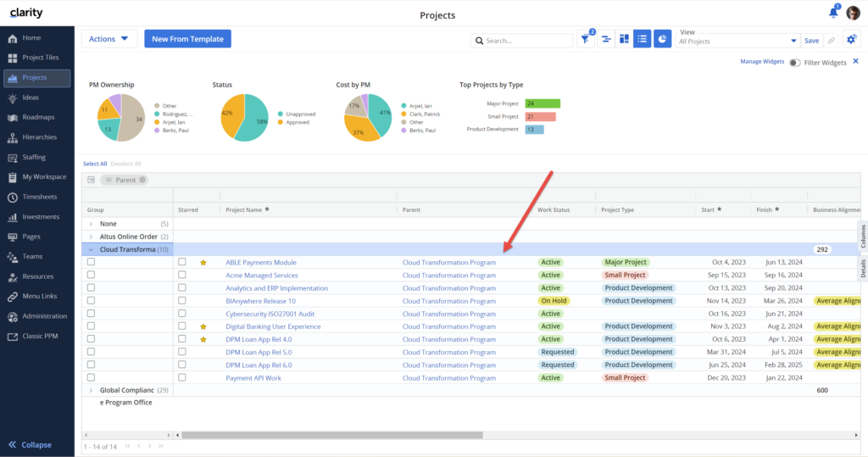
Task: Click the Administration icon in sidebar
Action: (12, 317)
